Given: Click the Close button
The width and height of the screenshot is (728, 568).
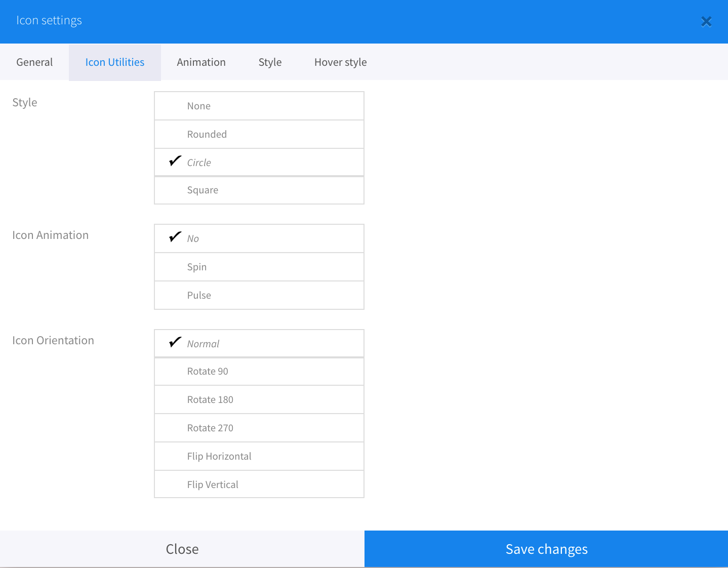Looking at the screenshot, I should coord(182,549).
